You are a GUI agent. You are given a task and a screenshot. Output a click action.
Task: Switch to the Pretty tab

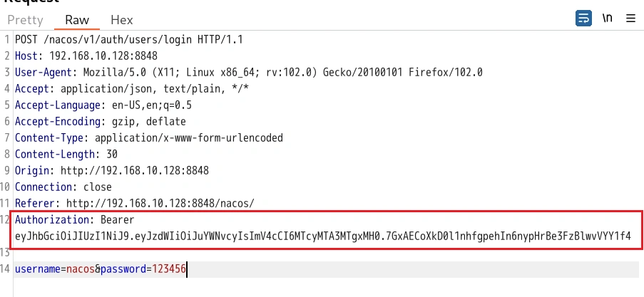(25, 20)
